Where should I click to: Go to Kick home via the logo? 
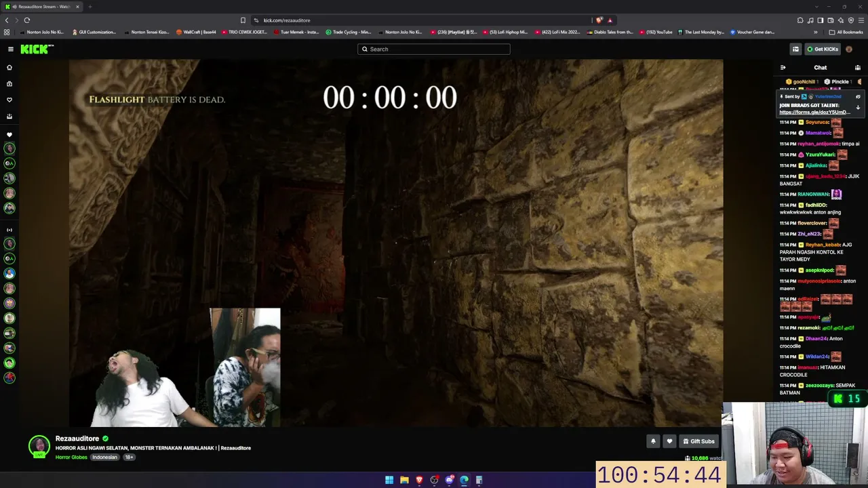pos(37,49)
